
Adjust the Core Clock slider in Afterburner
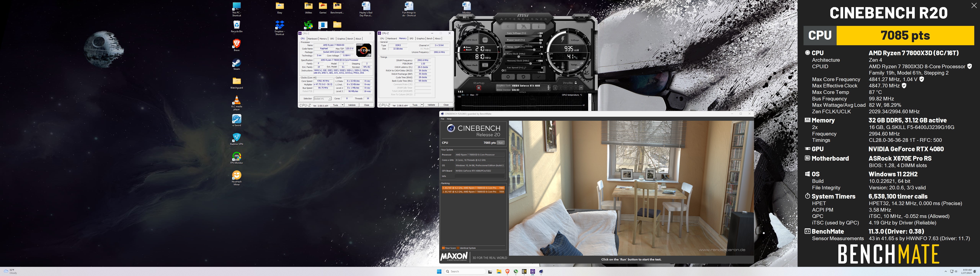(523, 57)
